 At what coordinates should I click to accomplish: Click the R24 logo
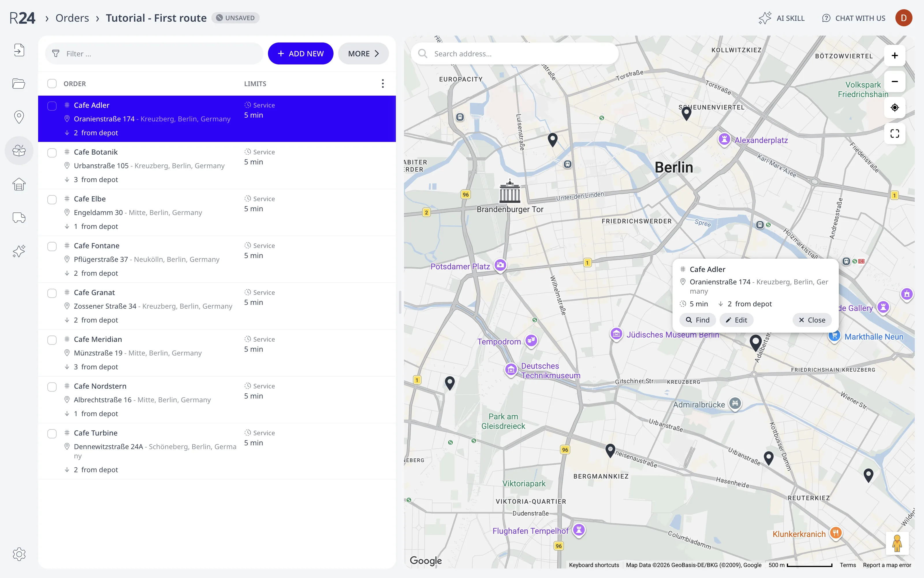[22, 18]
